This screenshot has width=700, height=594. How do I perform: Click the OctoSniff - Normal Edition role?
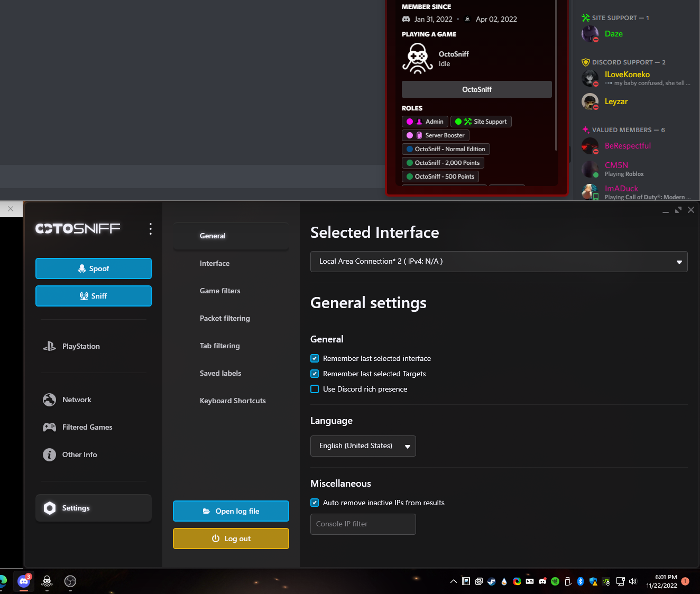(x=446, y=149)
